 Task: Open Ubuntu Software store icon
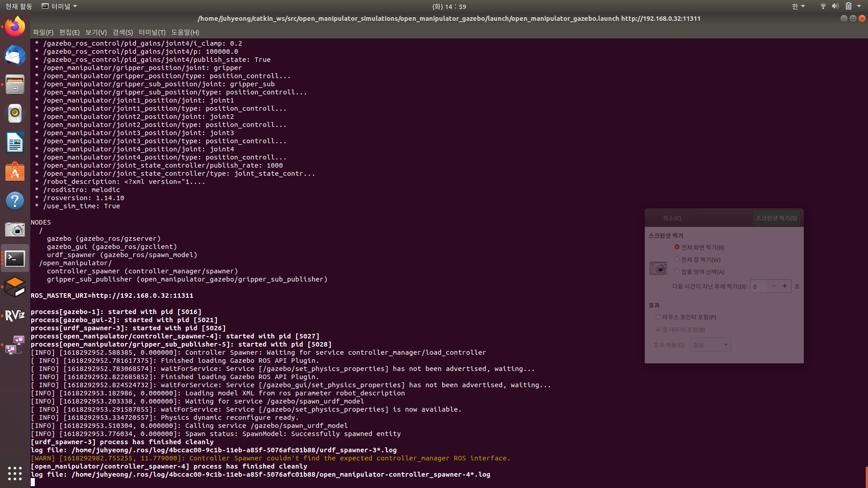[15, 172]
